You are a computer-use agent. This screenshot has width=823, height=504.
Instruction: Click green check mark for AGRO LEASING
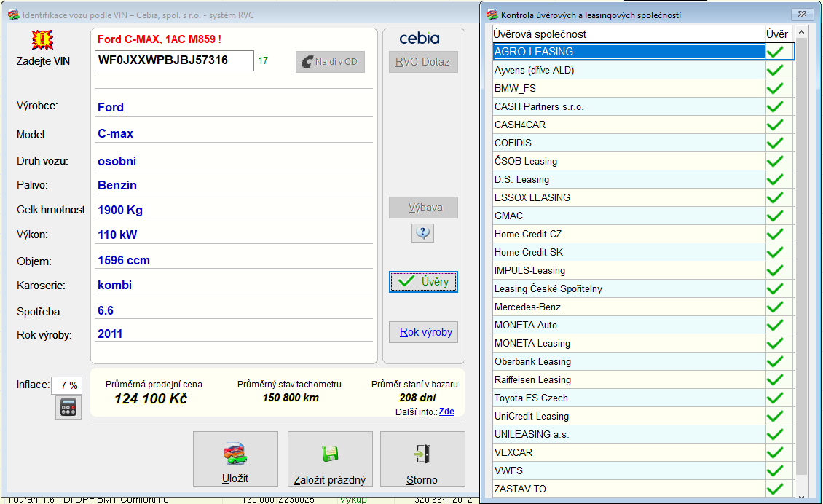pos(775,52)
